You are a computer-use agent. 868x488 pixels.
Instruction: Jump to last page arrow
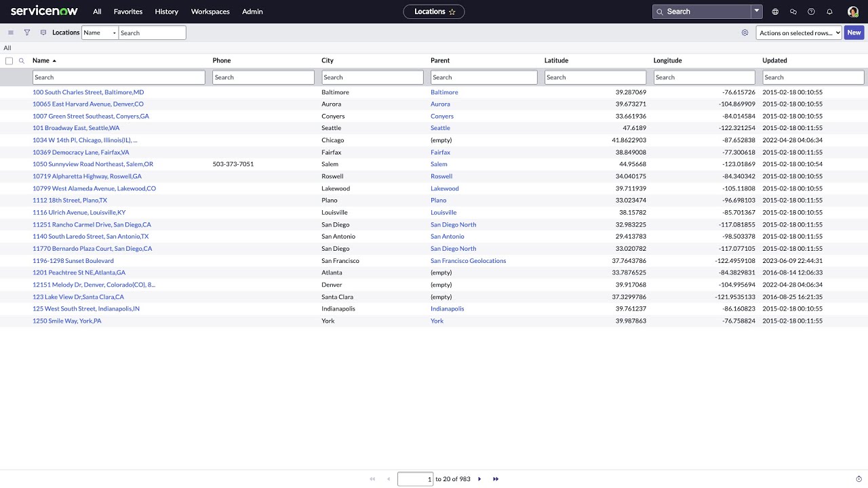[496, 479]
